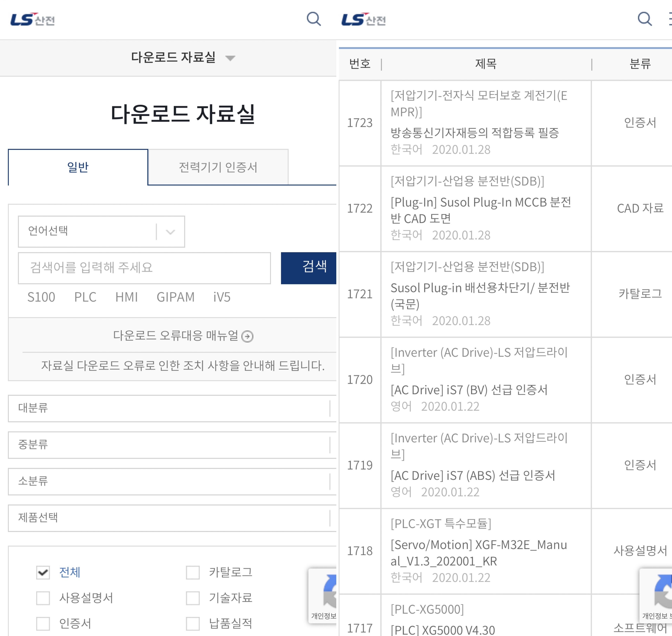Open the 언어선택 language dropdown
672x636 pixels.
coord(101,232)
